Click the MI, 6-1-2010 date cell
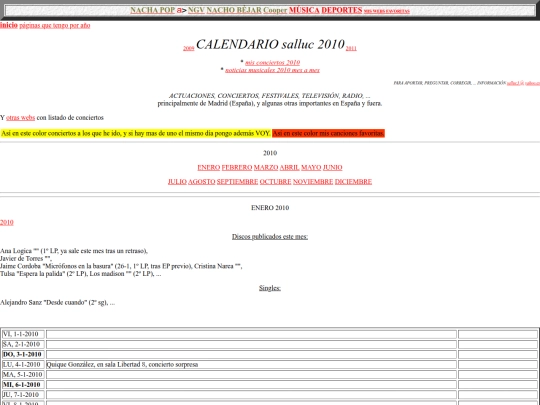The image size is (540, 405). [x=23, y=385]
